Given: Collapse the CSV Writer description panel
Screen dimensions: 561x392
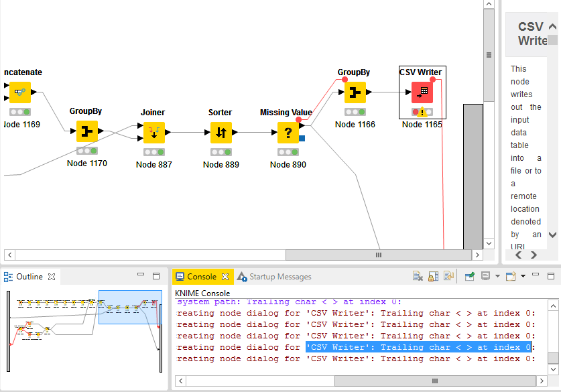Looking at the screenshot, I should [x=552, y=25].
